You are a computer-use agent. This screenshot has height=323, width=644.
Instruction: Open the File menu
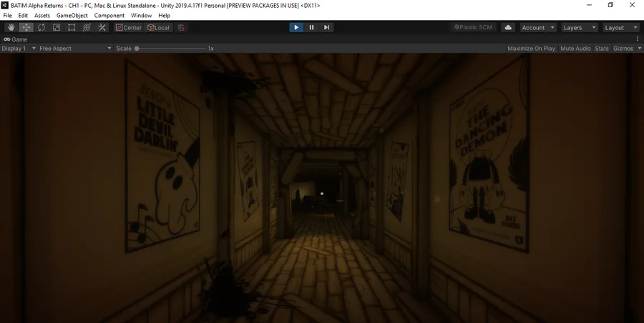coord(7,15)
